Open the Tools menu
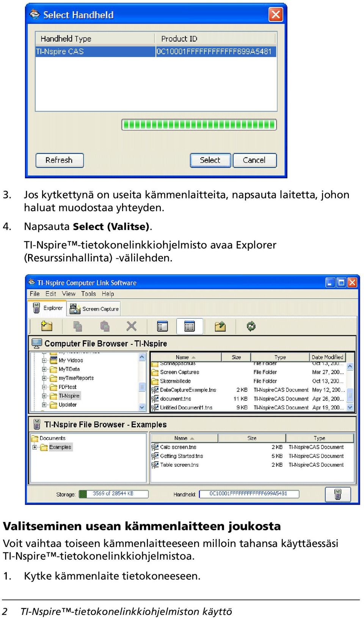Image resolution: width=364 pixels, height=618 pixels. coord(88,294)
